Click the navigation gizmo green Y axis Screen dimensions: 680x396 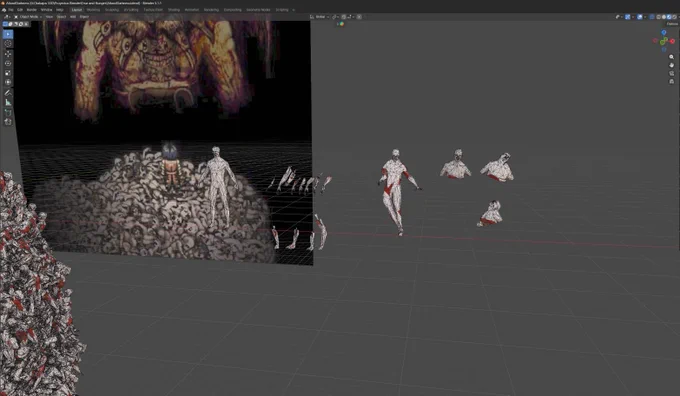coord(662,42)
